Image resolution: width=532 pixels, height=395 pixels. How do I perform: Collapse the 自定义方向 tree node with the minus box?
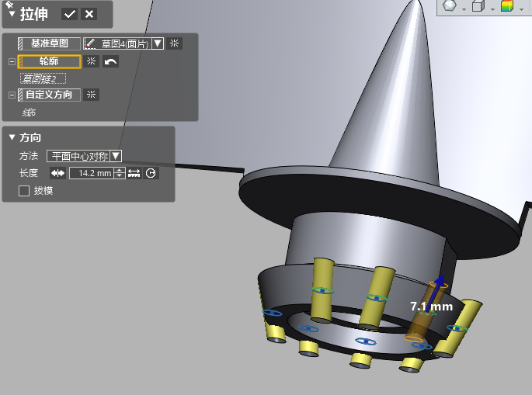[12, 95]
